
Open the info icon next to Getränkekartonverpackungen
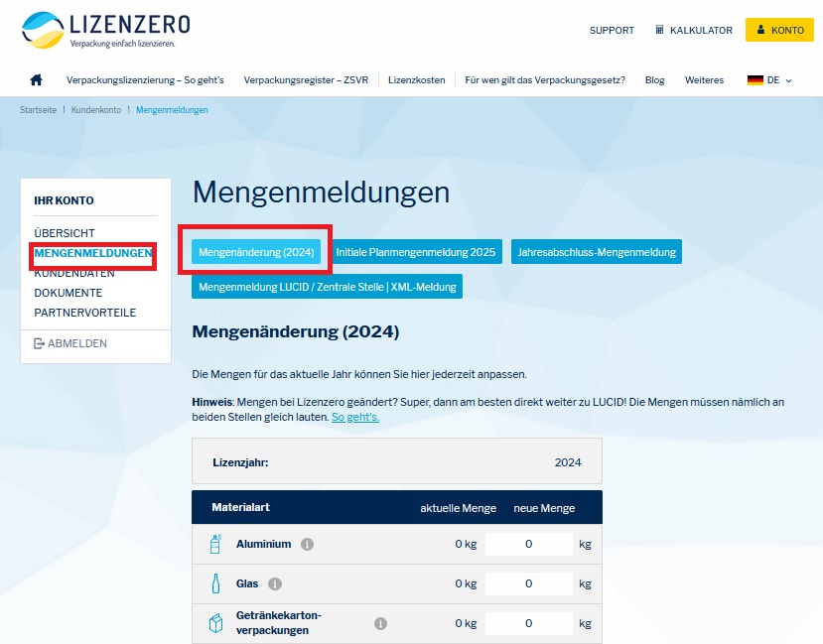(x=380, y=623)
